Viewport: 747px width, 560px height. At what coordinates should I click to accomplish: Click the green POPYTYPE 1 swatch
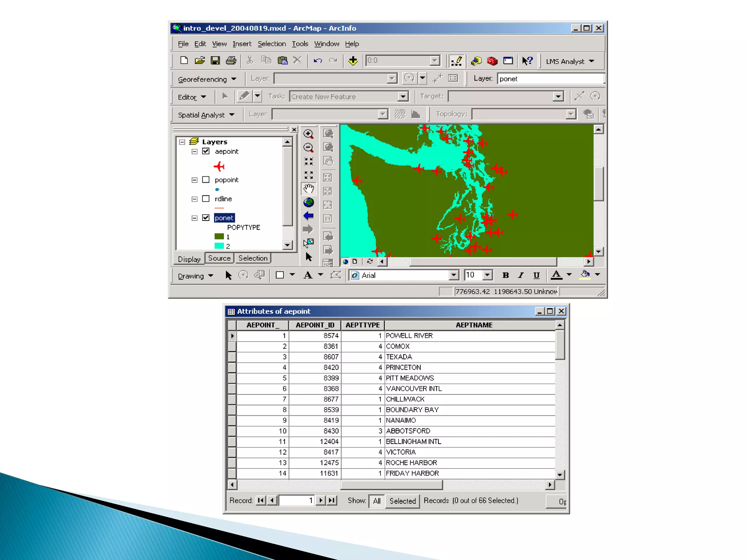[219, 237]
